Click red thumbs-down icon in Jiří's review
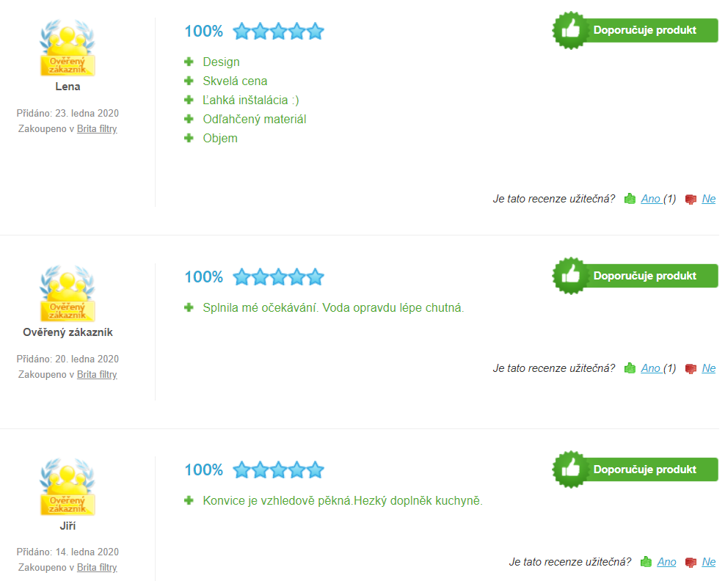Image resolution: width=728 pixels, height=581 pixels. click(691, 563)
